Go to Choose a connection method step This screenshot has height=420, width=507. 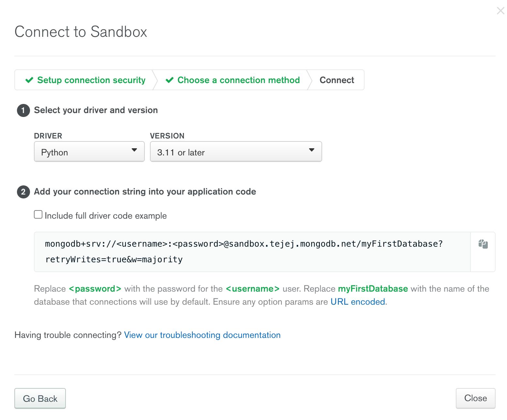pyautogui.click(x=233, y=80)
